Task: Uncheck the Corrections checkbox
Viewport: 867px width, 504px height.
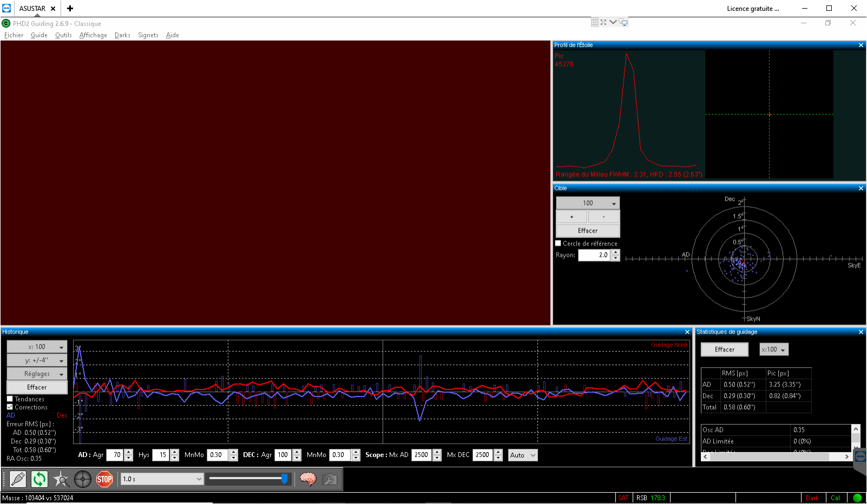Action: tap(10, 407)
